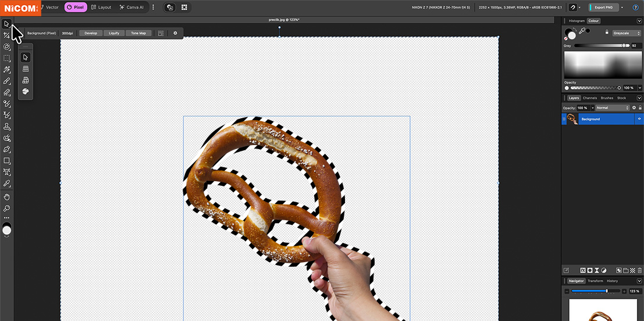Open Export PNG options arrow
Viewport: 644px width, 321px height.
tap(622, 8)
